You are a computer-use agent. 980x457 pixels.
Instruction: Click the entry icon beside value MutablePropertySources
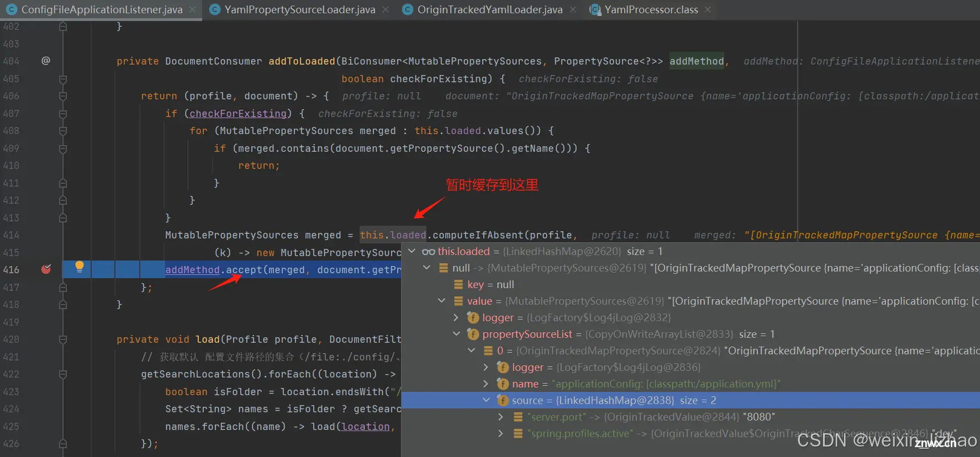pyautogui.click(x=458, y=301)
